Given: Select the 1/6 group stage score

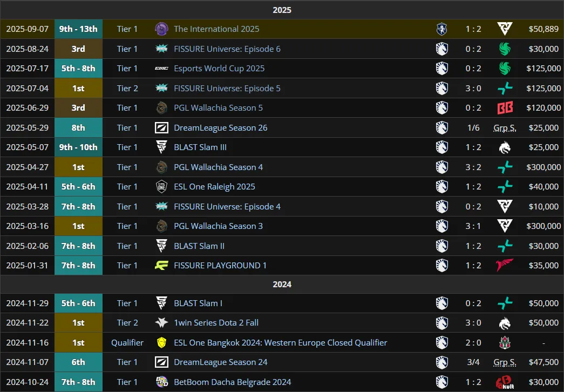Looking at the screenshot, I should click(x=473, y=128).
